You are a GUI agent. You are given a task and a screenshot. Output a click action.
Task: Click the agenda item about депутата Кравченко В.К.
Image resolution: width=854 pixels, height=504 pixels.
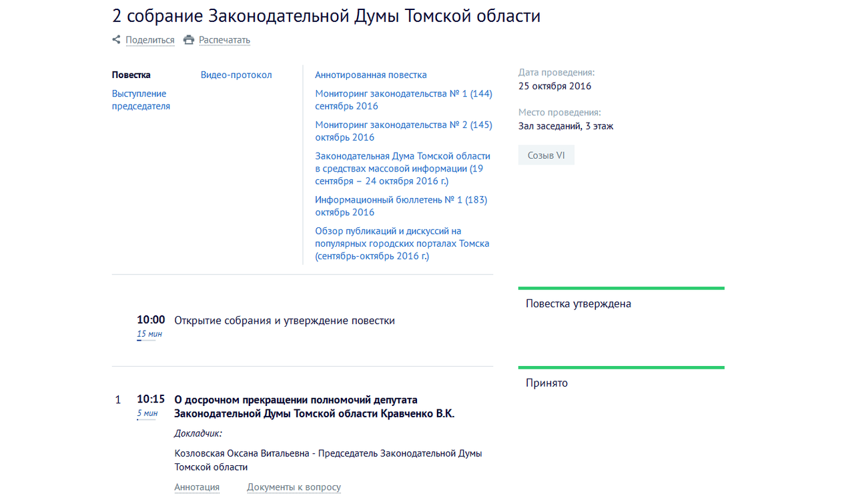point(314,407)
